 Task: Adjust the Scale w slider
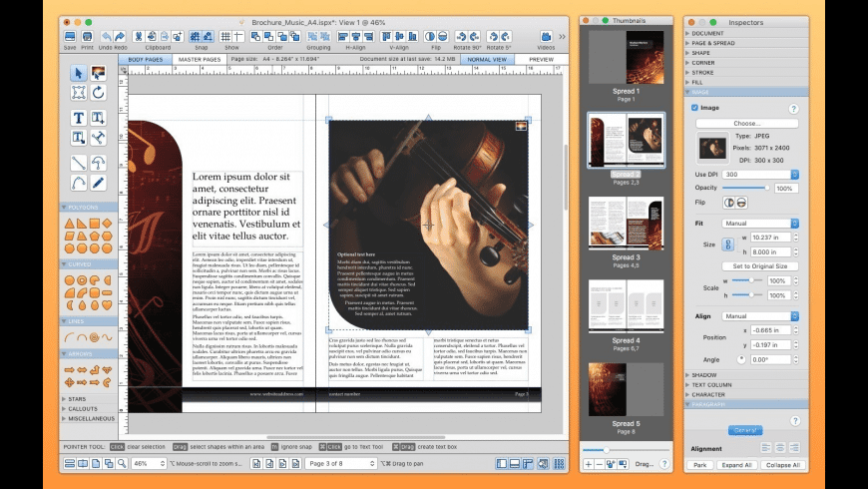(x=748, y=280)
